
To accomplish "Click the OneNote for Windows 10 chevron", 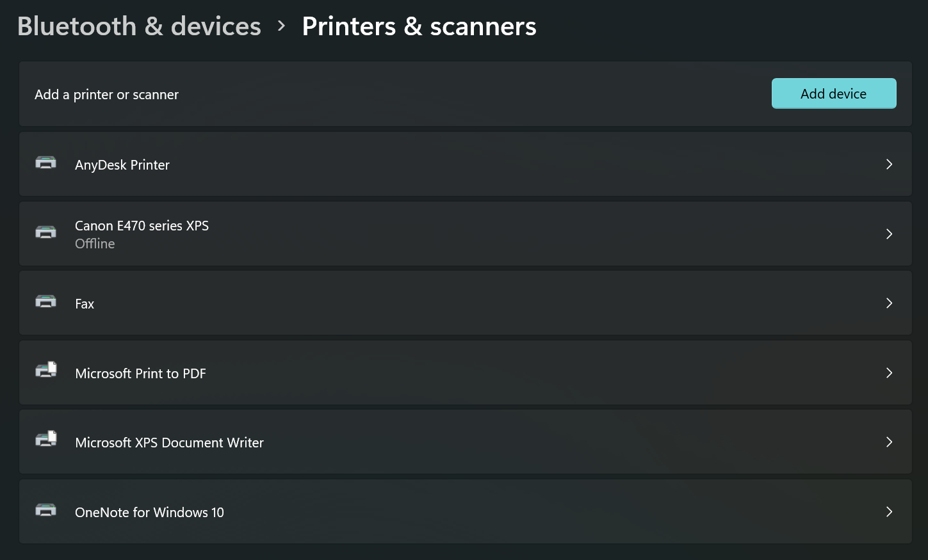I will tap(889, 512).
